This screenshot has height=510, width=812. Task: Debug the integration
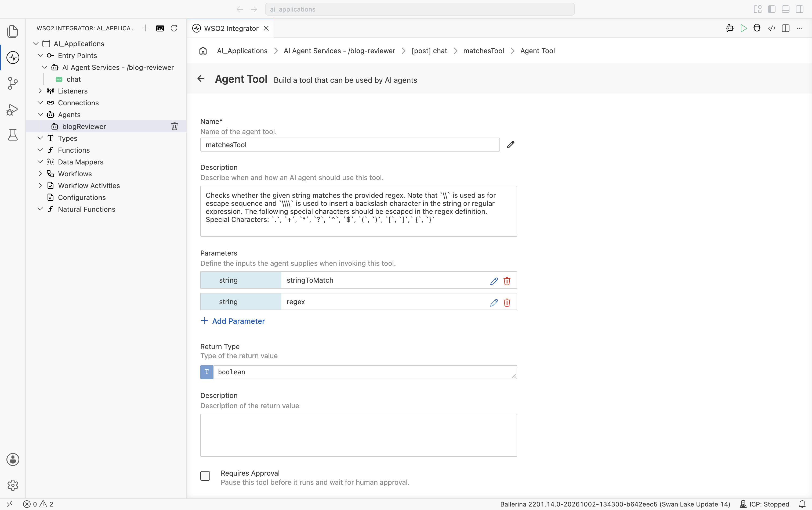757,28
